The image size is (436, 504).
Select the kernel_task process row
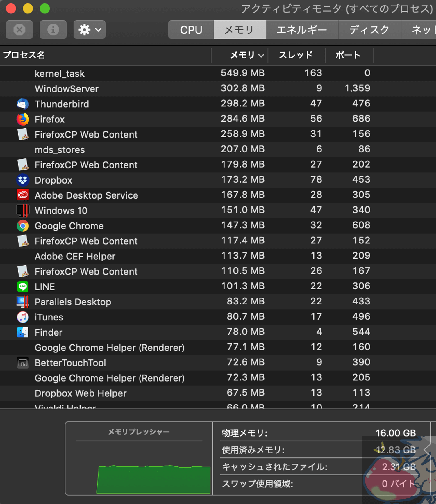coord(218,74)
